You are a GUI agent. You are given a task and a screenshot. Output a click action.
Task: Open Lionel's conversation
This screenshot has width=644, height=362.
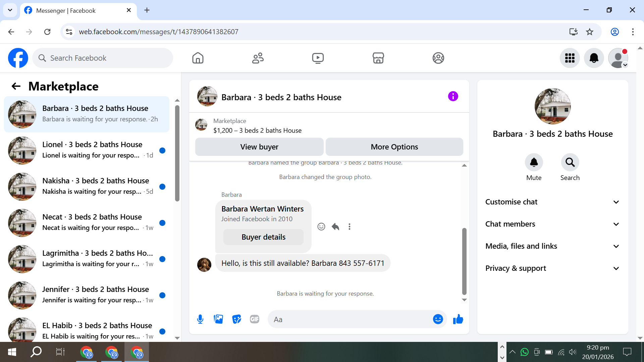click(x=87, y=150)
